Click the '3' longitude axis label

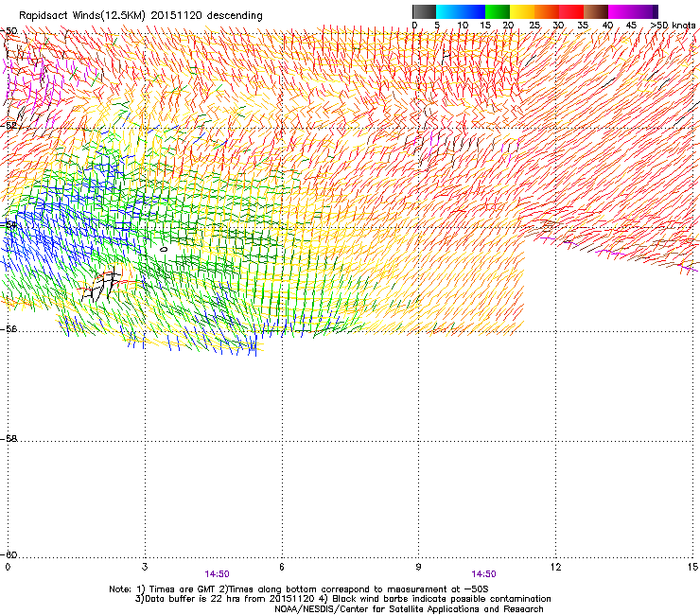point(145,567)
